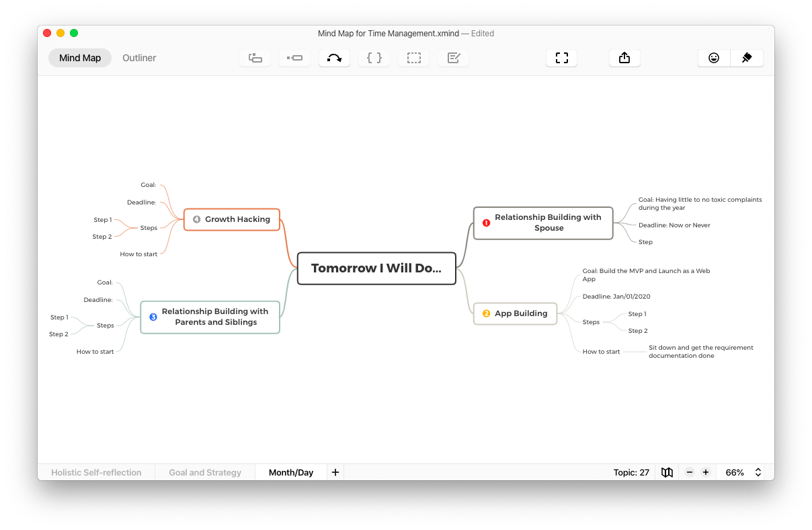Viewport: 812px width, 530px height.
Task: Click priority 1 red marker
Action: tap(487, 223)
